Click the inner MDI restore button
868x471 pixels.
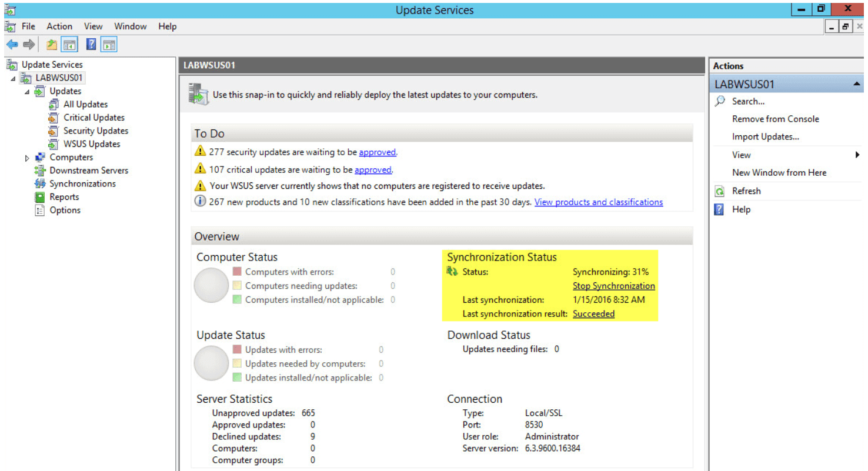pyautogui.click(x=846, y=26)
